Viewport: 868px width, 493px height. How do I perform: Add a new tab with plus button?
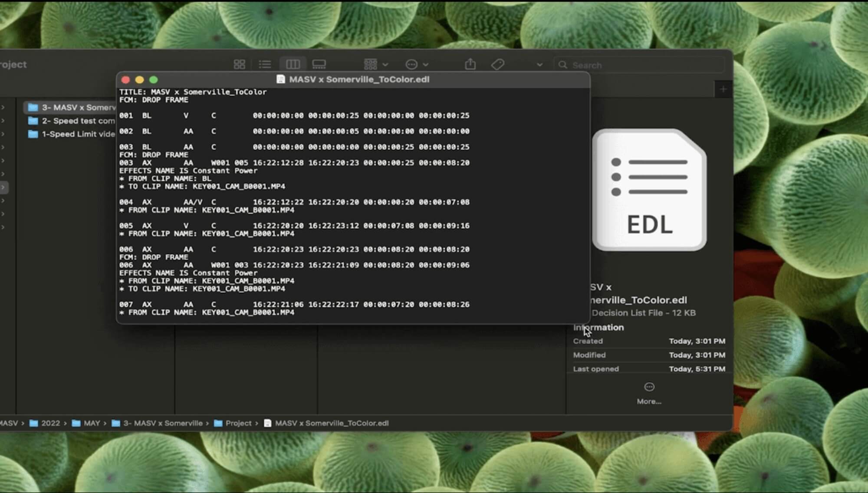pos(723,89)
